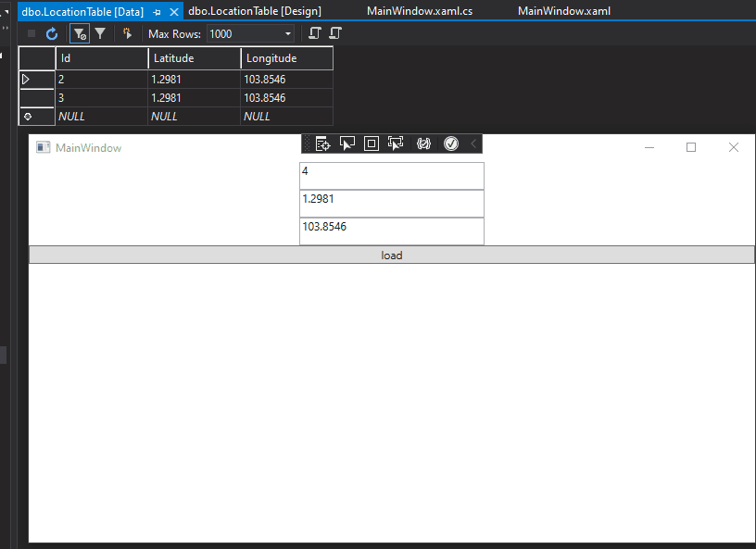This screenshot has height=549, width=756.
Task: Pin the dbo.LocationTable [Data] tab
Action: (x=157, y=12)
